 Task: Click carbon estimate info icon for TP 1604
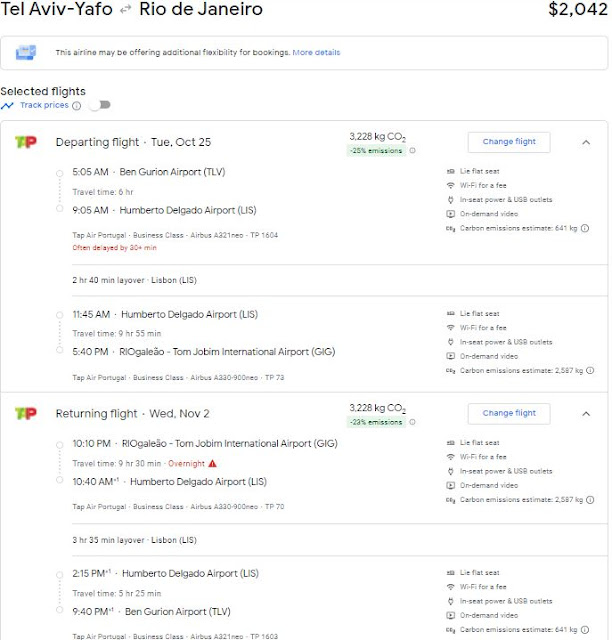point(585,228)
